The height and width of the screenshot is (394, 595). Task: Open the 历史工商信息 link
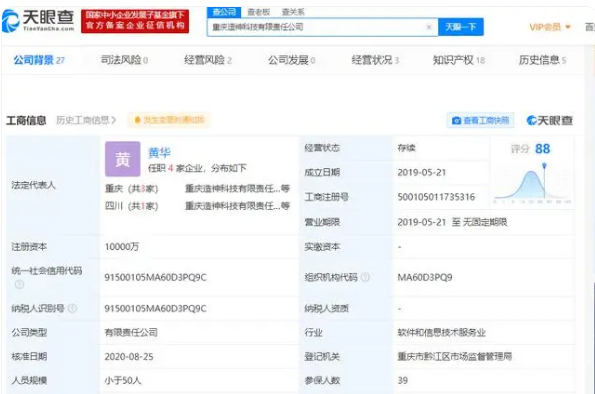point(86,120)
